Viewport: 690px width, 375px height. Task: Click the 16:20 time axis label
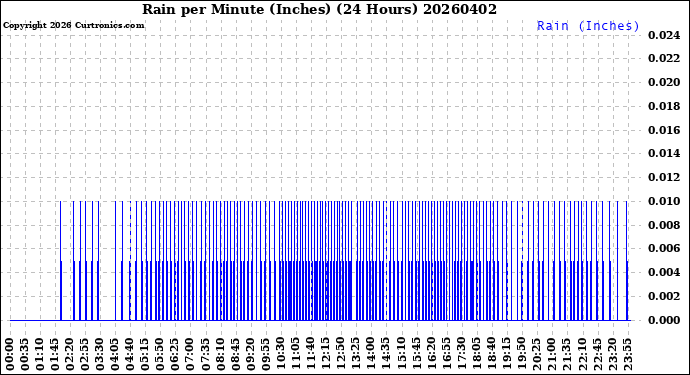coord(431,354)
